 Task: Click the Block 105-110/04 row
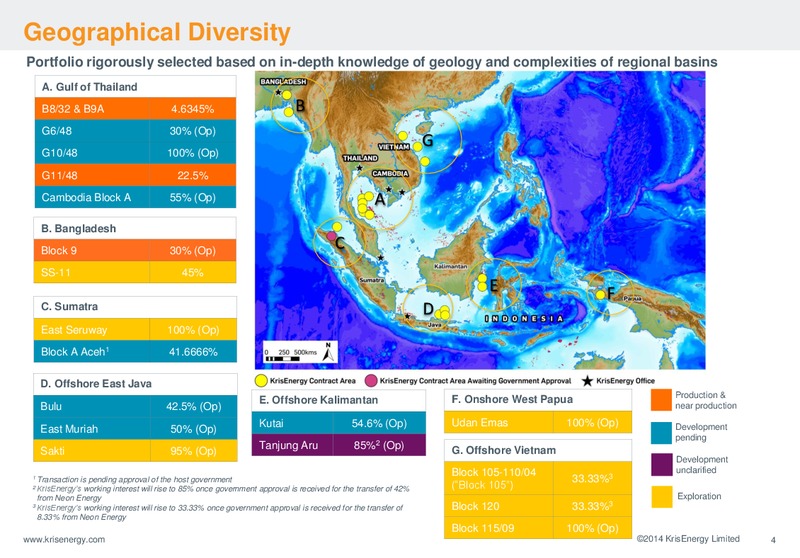coord(538,478)
